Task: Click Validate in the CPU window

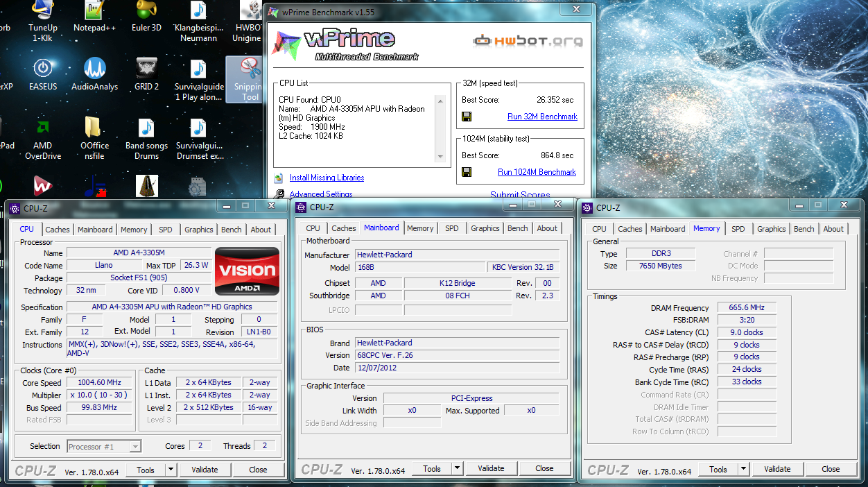Action: coord(205,470)
